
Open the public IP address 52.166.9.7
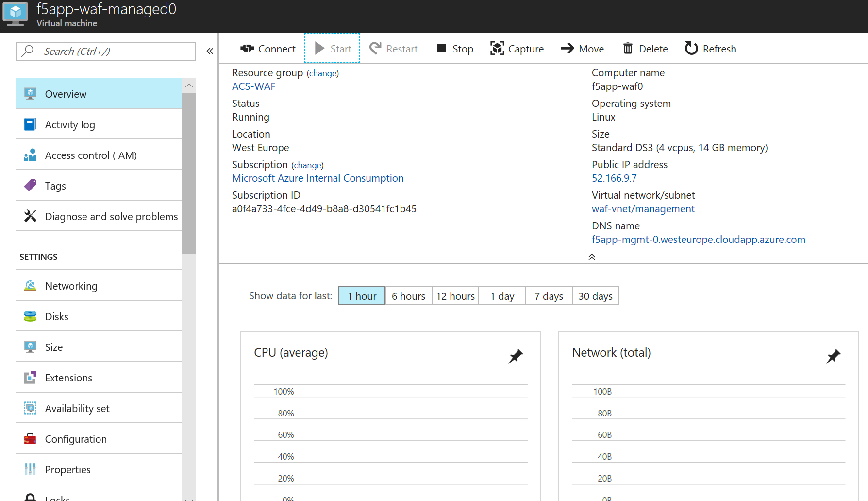click(614, 178)
